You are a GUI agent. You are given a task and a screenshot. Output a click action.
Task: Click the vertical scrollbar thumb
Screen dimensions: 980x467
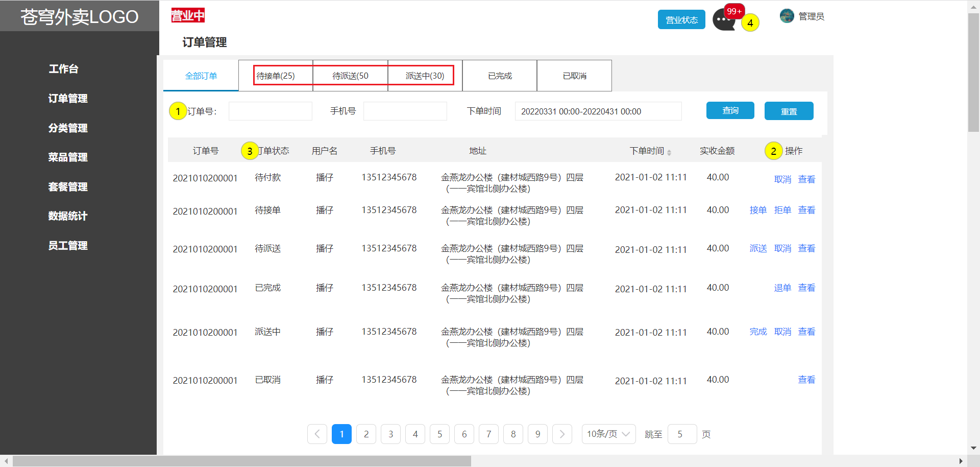pyautogui.click(x=973, y=72)
